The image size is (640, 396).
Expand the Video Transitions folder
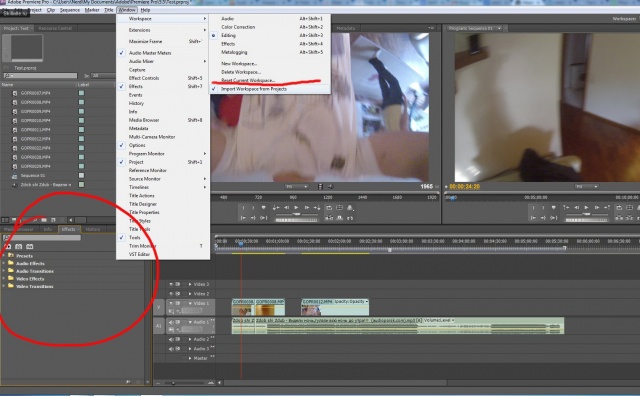(4, 287)
